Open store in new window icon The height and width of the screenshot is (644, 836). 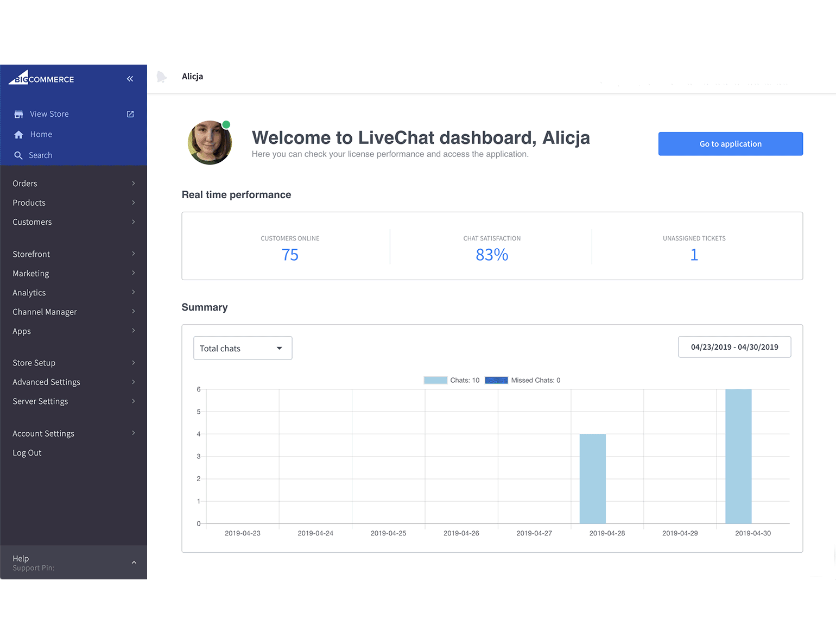tap(130, 114)
